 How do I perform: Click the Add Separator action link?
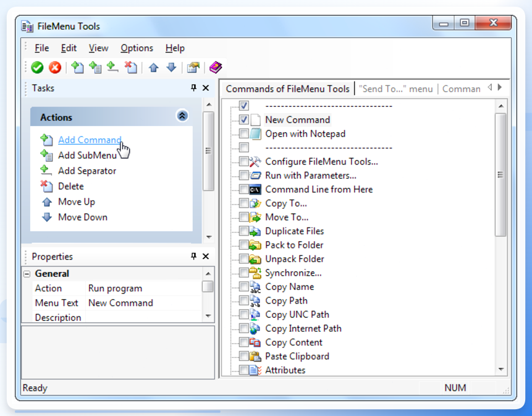pyautogui.click(x=87, y=171)
